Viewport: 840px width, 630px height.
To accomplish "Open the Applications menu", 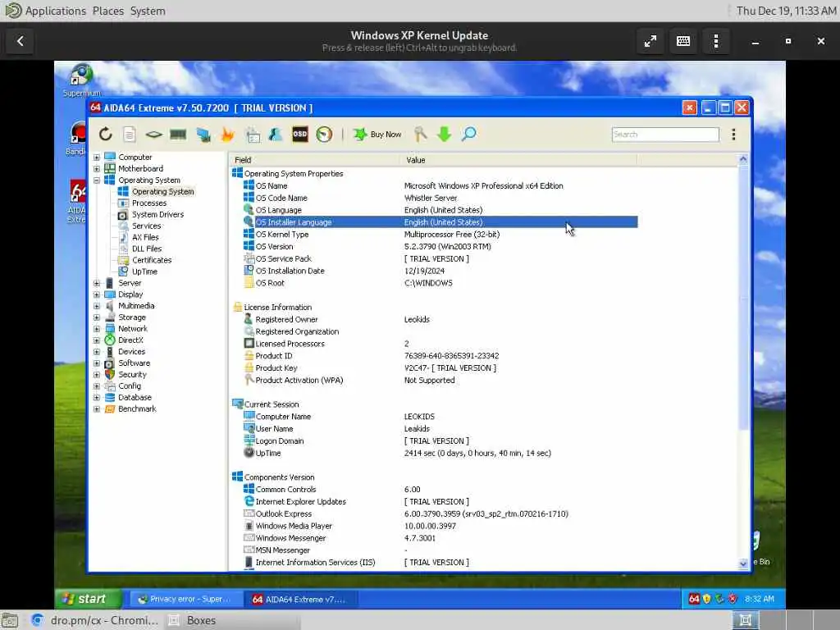I will click(55, 11).
